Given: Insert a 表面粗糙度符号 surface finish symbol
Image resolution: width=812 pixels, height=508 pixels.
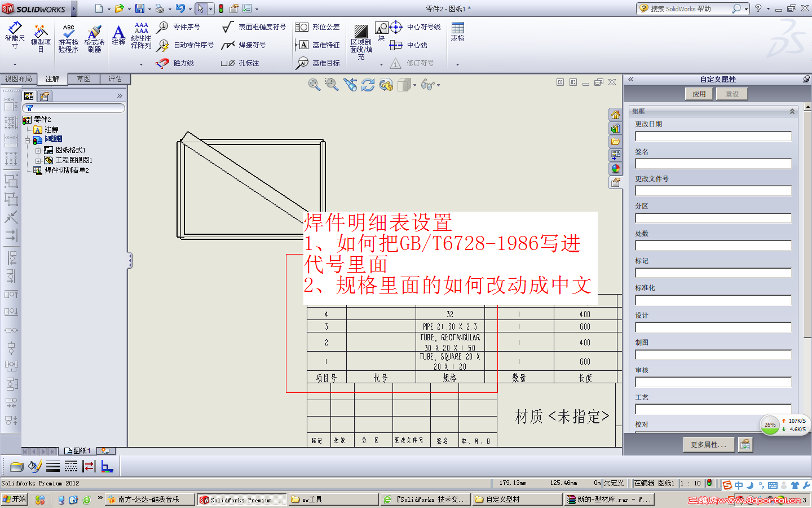Looking at the screenshot, I should tap(254, 27).
